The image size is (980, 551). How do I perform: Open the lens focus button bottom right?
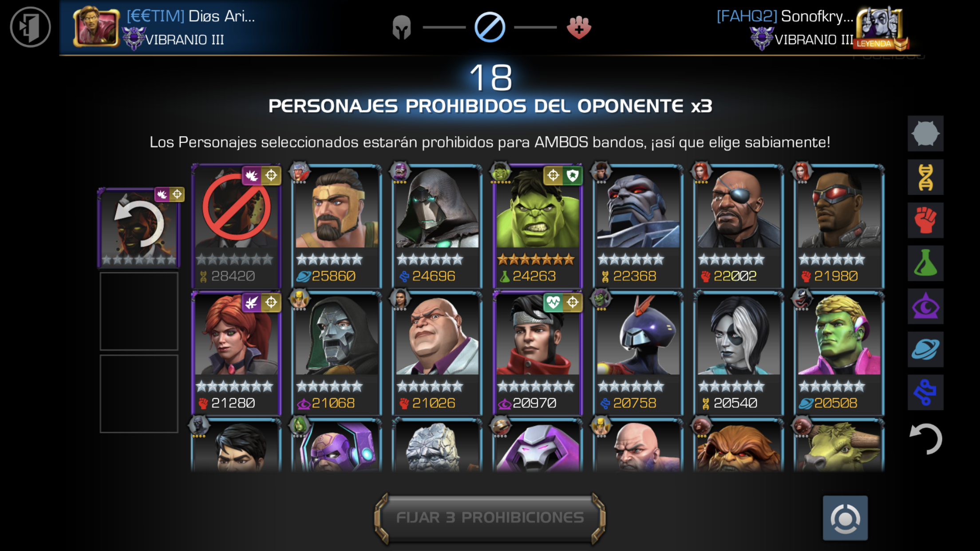tap(845, 518)
